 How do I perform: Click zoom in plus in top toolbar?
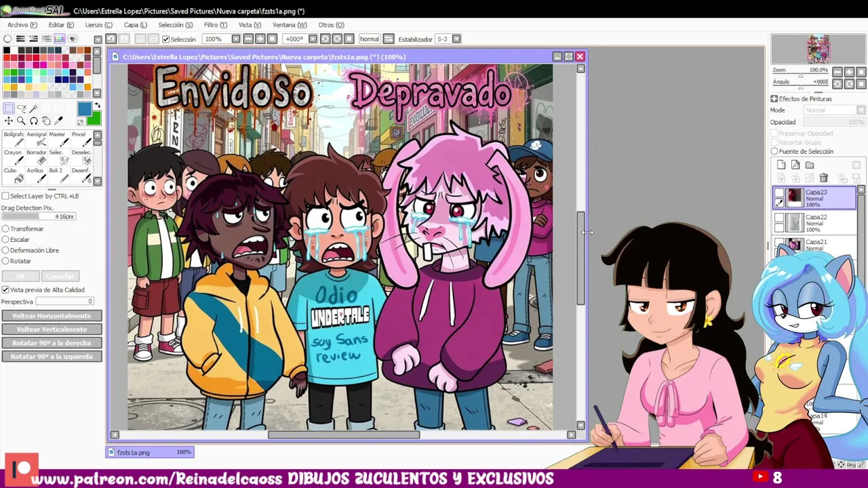(x=260, y=39)
